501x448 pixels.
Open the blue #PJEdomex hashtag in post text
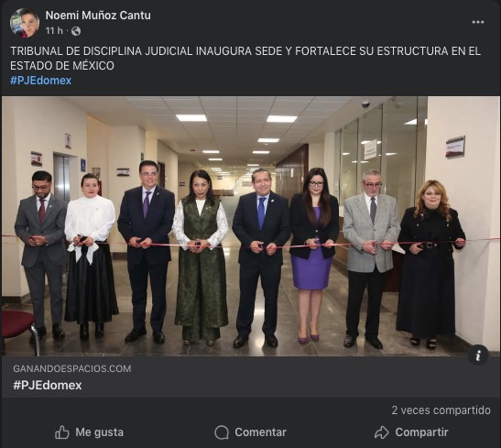point(40,81)
